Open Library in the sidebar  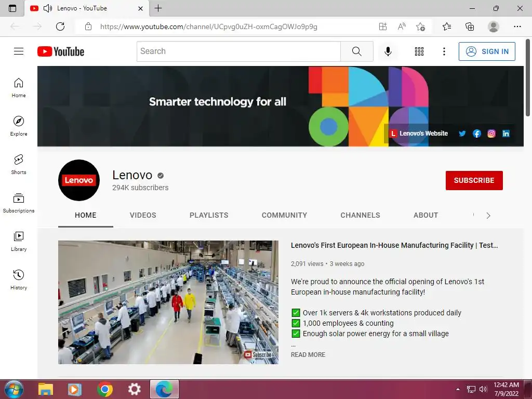click(19, 241)
